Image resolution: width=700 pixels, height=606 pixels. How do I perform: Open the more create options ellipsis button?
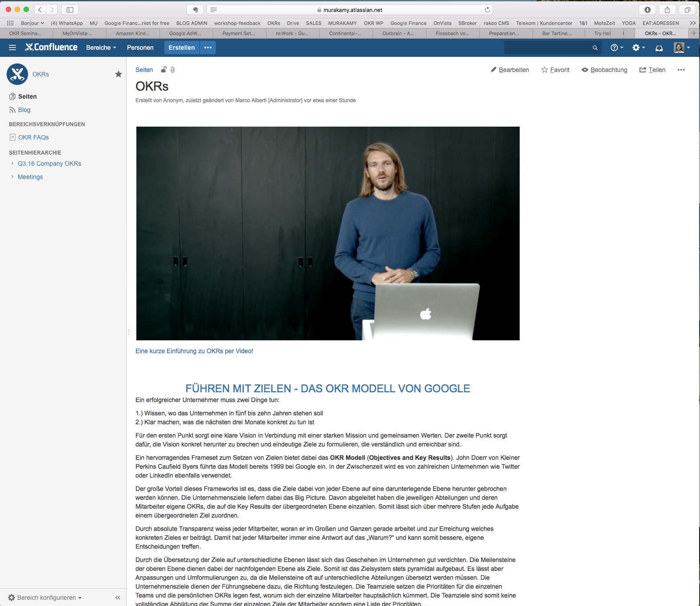click(208, 48)
